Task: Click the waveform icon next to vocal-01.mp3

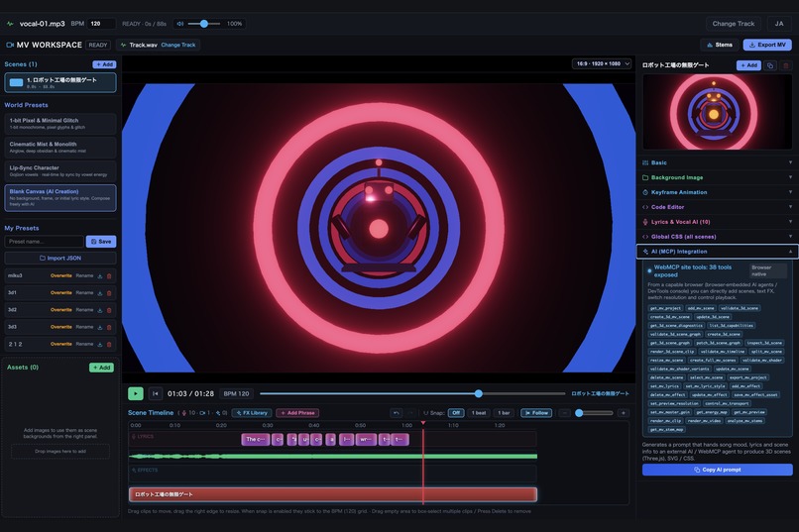Action: (x=10, y=24)
